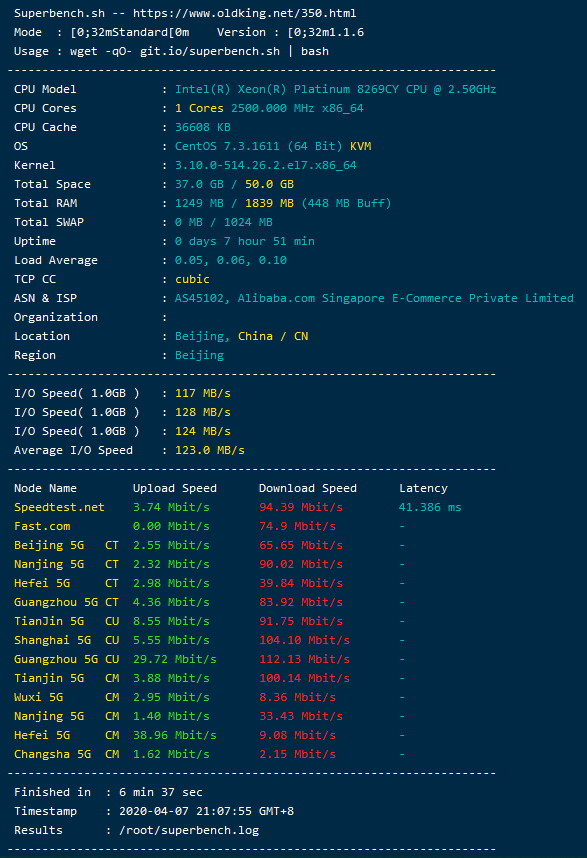The width and height of the screenshot is (587, 858).
Task: Click Load Average value 0.05, 0.06, 0.10
Action: pos(231,260)
